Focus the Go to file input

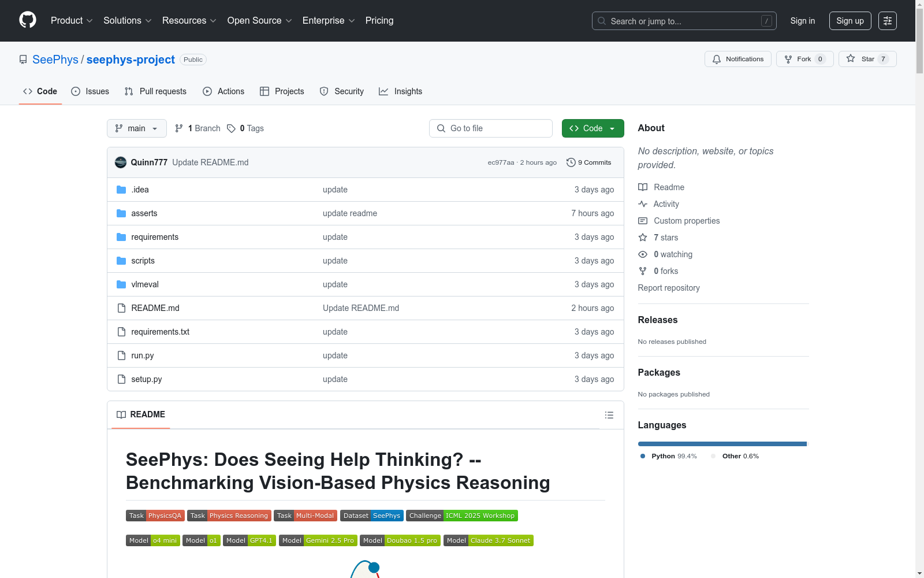(x=491, y=128)
